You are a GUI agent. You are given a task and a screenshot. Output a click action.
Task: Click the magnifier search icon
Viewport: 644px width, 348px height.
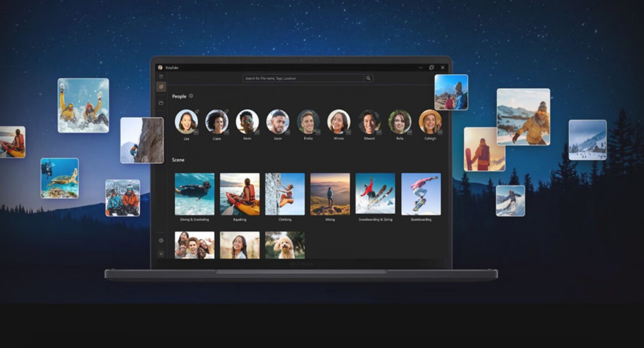369,78
